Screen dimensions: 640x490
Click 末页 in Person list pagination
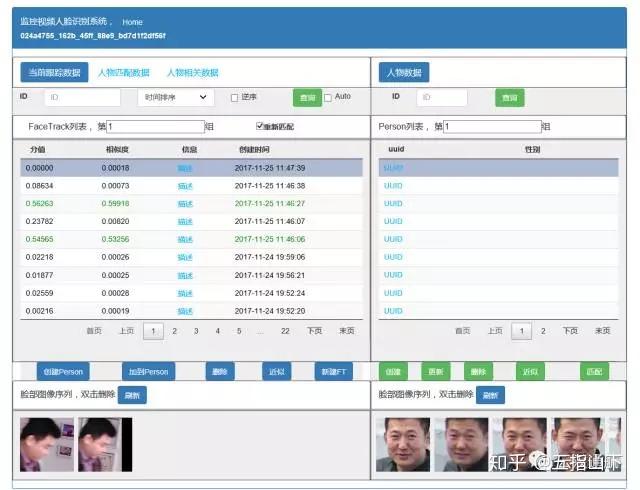(602, 331)
